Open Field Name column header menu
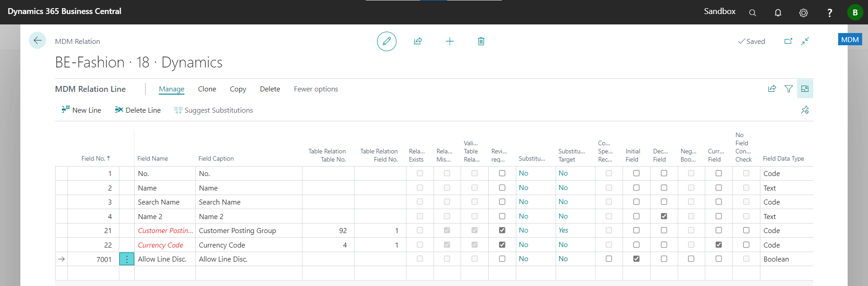 pyautogui.click(x=153, y=158)
